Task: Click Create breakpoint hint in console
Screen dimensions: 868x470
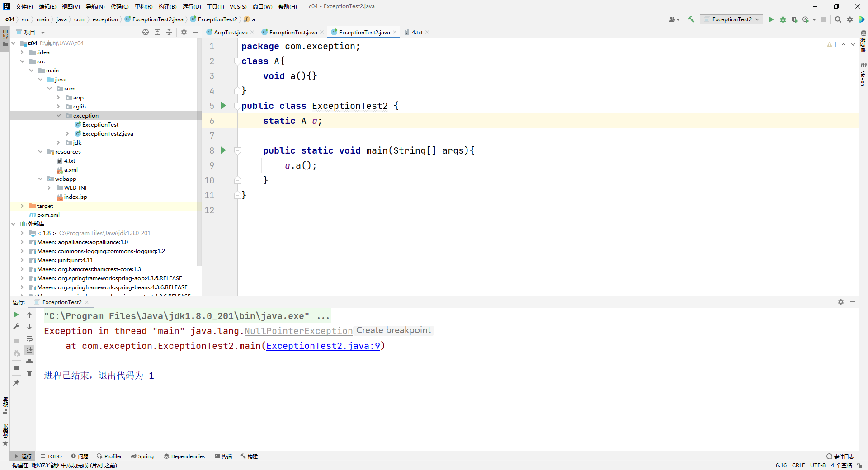Action: (393, 330)
